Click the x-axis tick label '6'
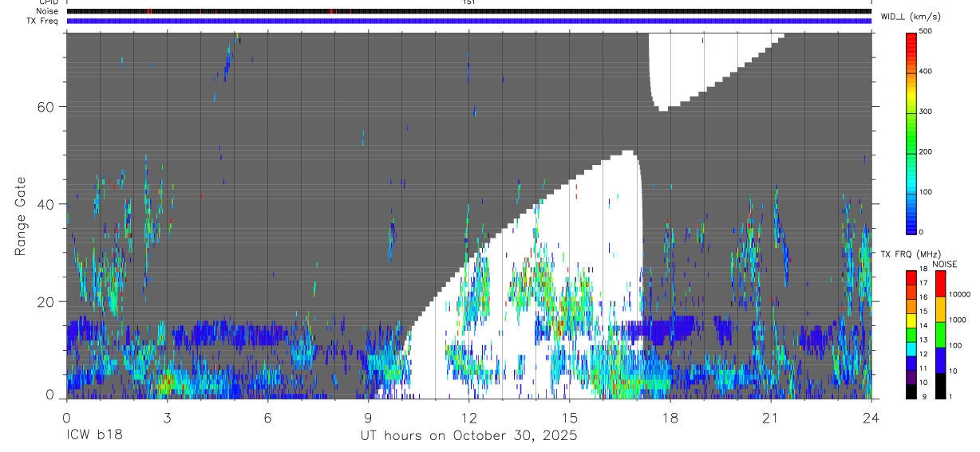This screenshot has height=452, width=980. click(267, 418)
